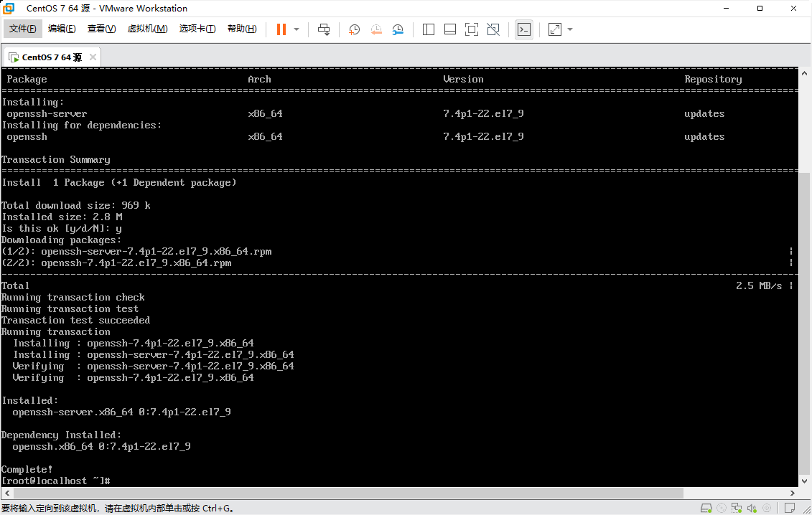Toggle the console view icon
Viewport: 812px width, 515px height.
tap(524, 29)
